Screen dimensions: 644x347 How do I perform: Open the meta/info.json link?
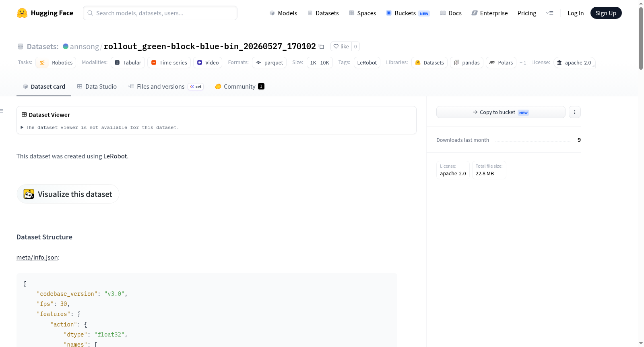[x=37, y=258]
